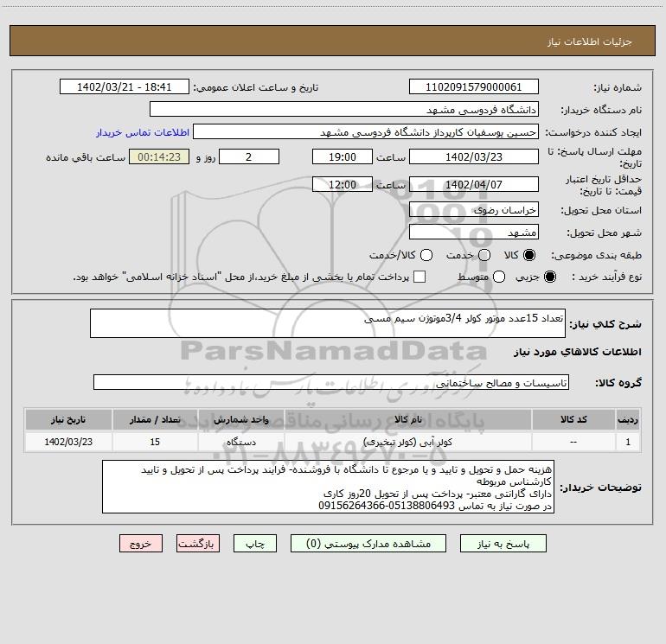Select the کالا/خدمت radio button
The height and width of the screenshot is (644, 666).
426,255
